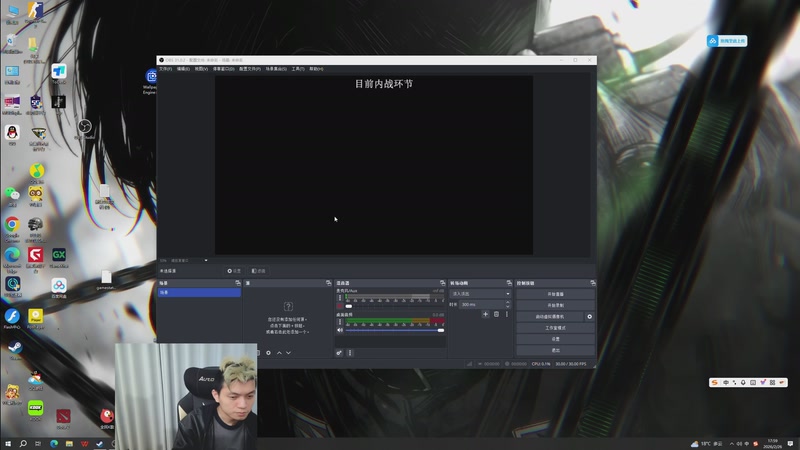Open File Explorer from the taskbar
800x450 pixels.
[x=69, y=444]
